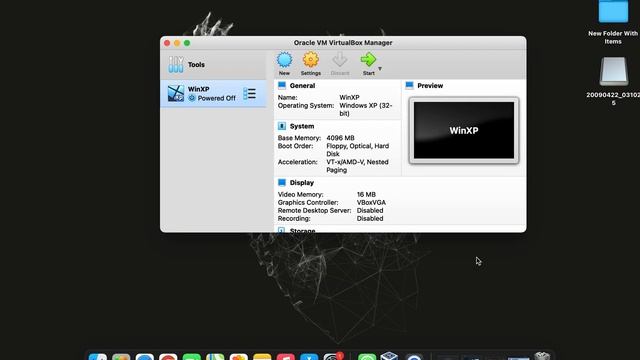640x360 pixels.
Task: Click the Disabled value for Recording
Action: (x=370, y=218)
